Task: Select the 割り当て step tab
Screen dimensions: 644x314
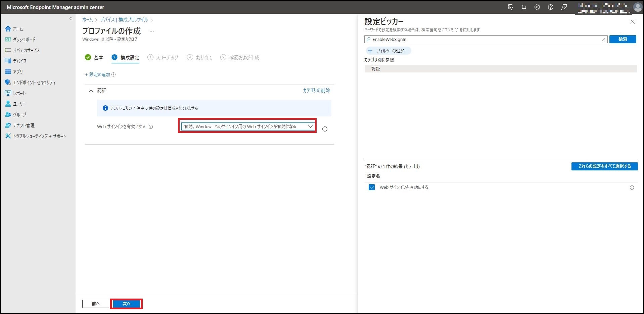Action: (x=200, y=58)
